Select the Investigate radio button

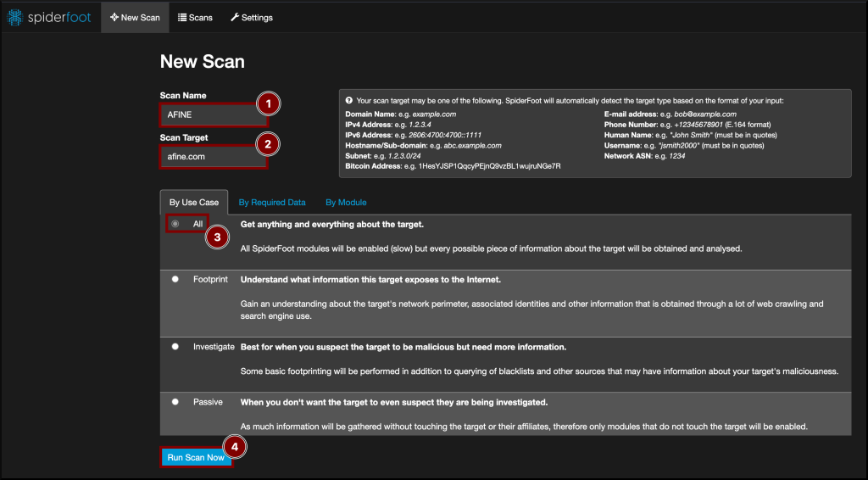[175, 347]
